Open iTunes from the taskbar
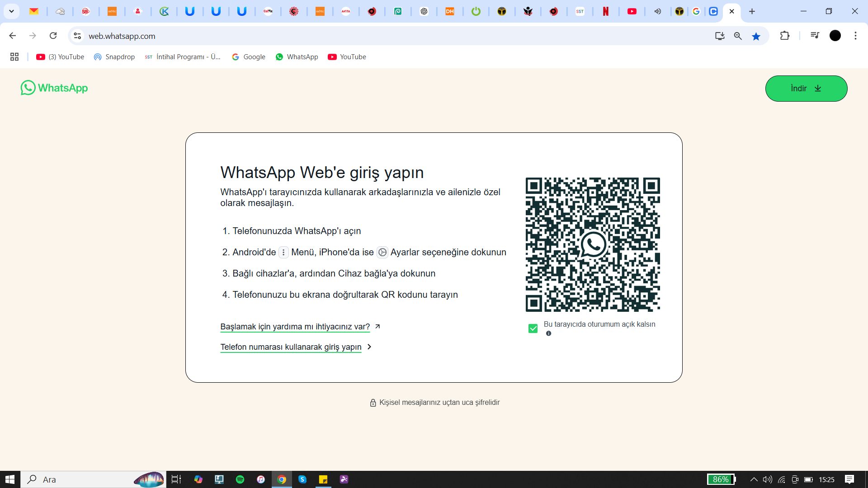This screenshot has height=488, width=868. 261,479
